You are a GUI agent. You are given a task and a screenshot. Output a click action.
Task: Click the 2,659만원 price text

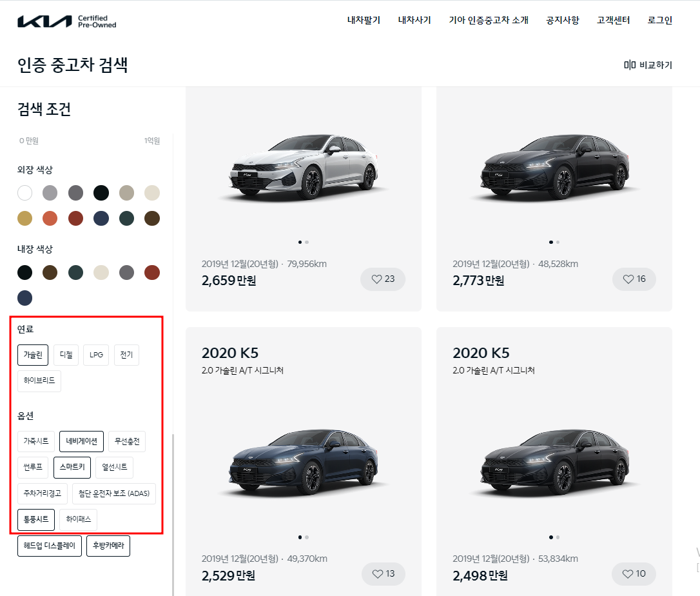[x=229, y=281]
